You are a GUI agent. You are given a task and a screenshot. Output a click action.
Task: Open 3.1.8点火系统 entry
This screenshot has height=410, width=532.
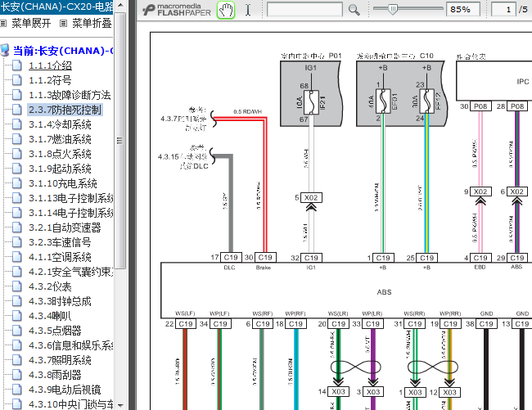coord(60,154)
